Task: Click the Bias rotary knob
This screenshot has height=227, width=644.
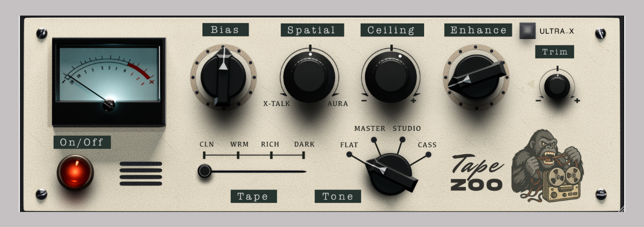Action: [223, 78]
